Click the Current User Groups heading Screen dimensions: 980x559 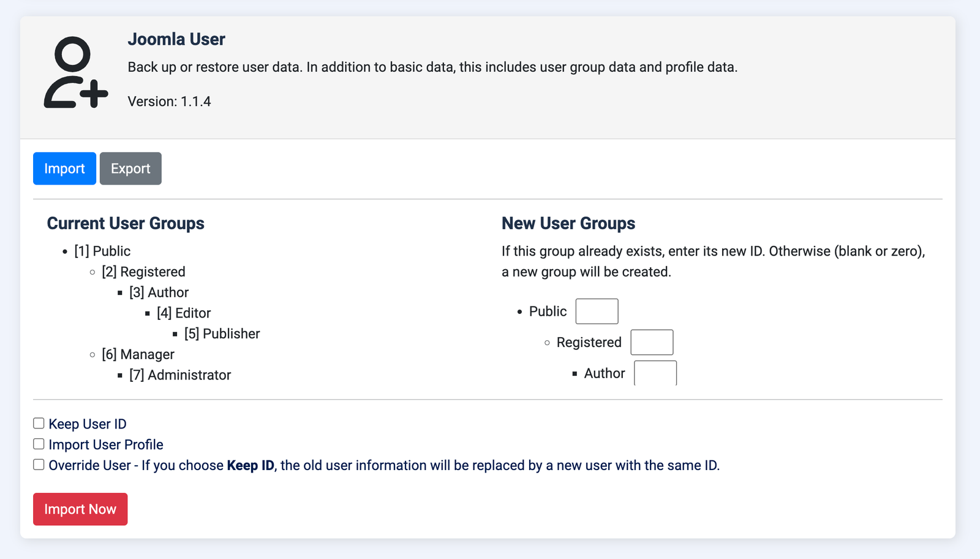(126, 223)
